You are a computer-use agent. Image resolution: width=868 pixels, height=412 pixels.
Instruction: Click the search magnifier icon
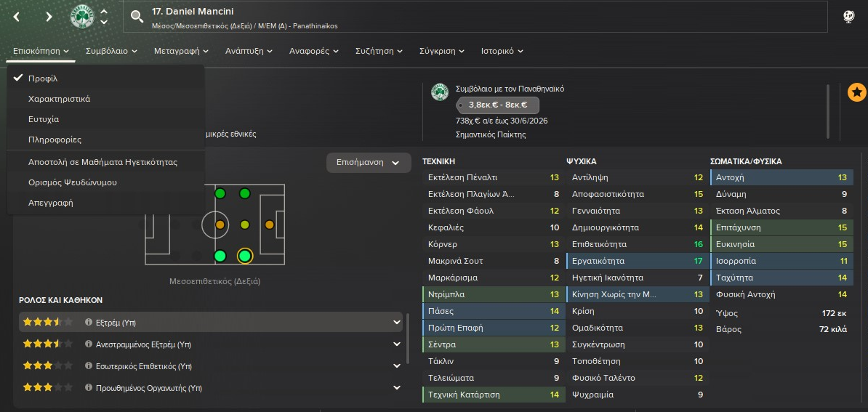click(x=137, y=17)
